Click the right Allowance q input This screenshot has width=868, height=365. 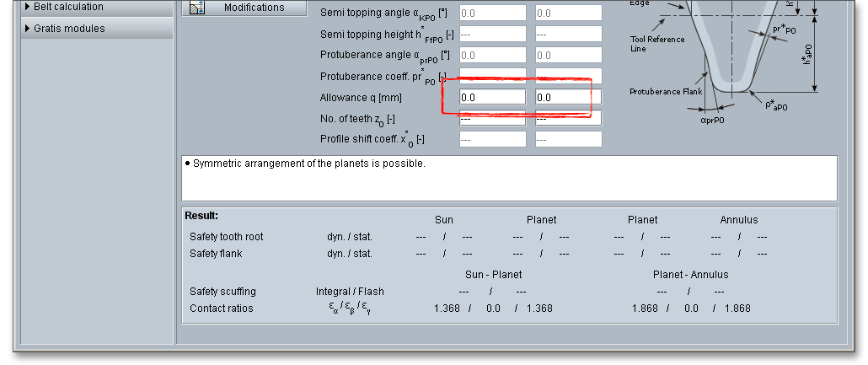click(568, 98)
